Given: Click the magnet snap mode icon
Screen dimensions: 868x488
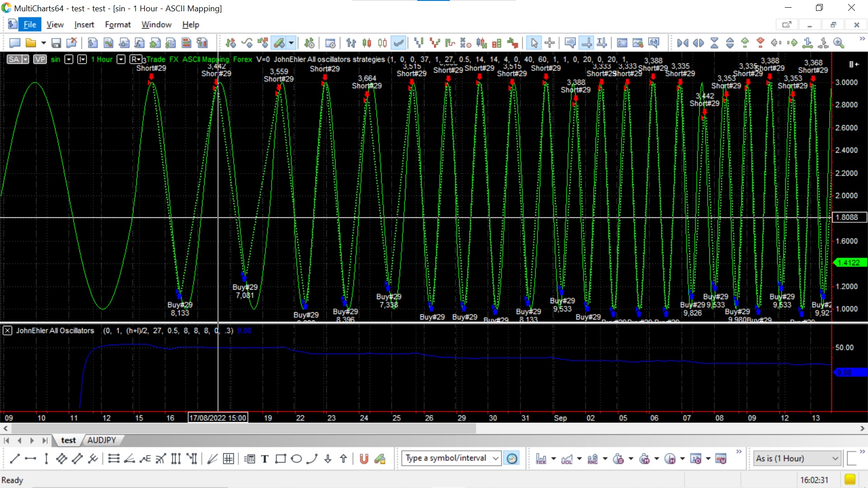Looking at the screenshot, I should pos(364,459).
